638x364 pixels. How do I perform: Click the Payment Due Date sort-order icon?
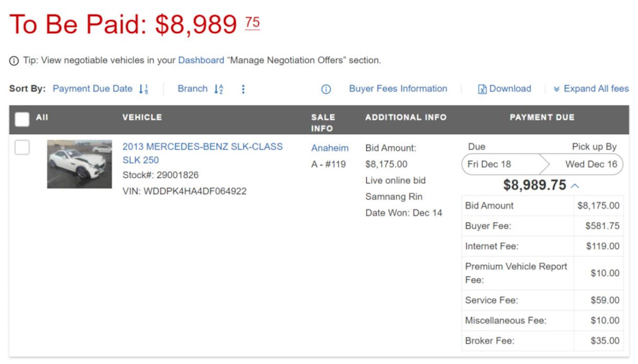click(144, 89)
